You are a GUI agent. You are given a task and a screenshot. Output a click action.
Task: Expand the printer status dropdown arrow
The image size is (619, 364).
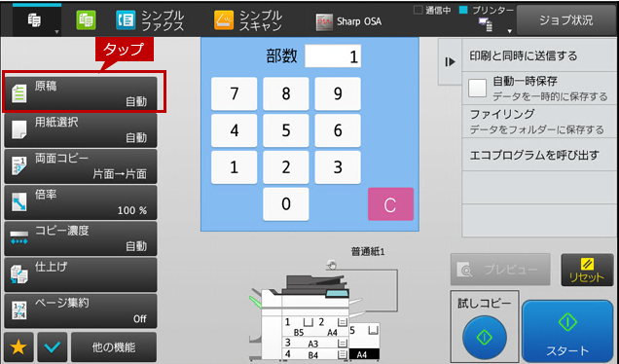coord(509,31)
